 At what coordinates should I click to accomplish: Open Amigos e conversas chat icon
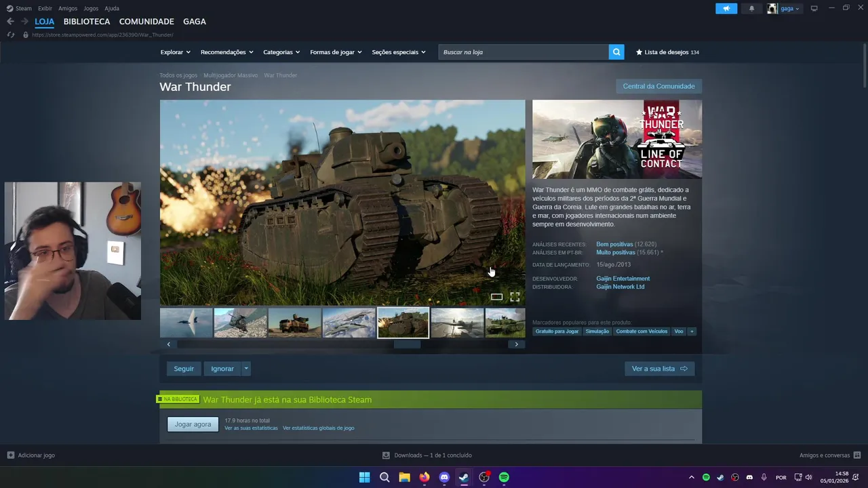[x=857, y=455]
